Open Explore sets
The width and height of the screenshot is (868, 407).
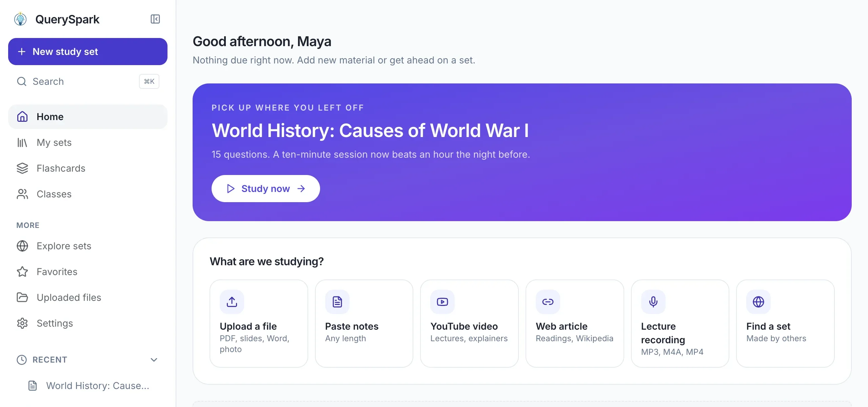(88, 246)
